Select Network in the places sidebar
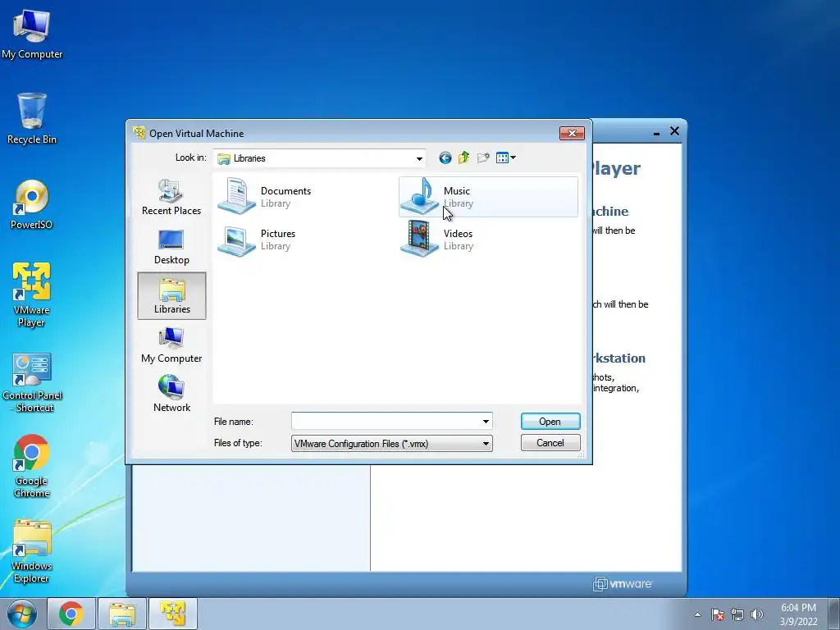This screenshot has width=840, height=630. [171, 394]
